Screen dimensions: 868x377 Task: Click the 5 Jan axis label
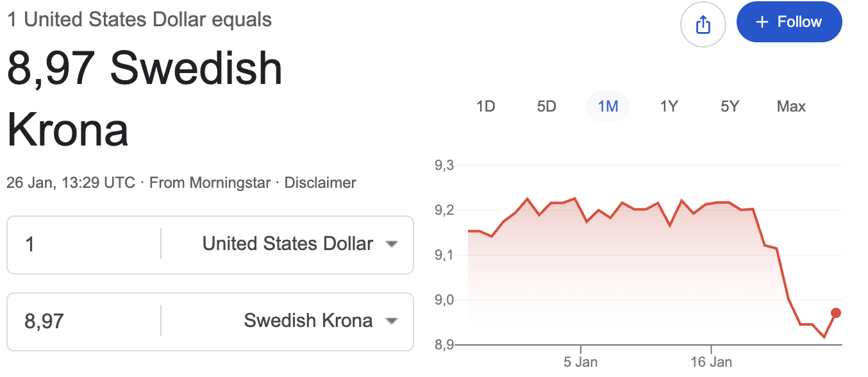[580, 362]
